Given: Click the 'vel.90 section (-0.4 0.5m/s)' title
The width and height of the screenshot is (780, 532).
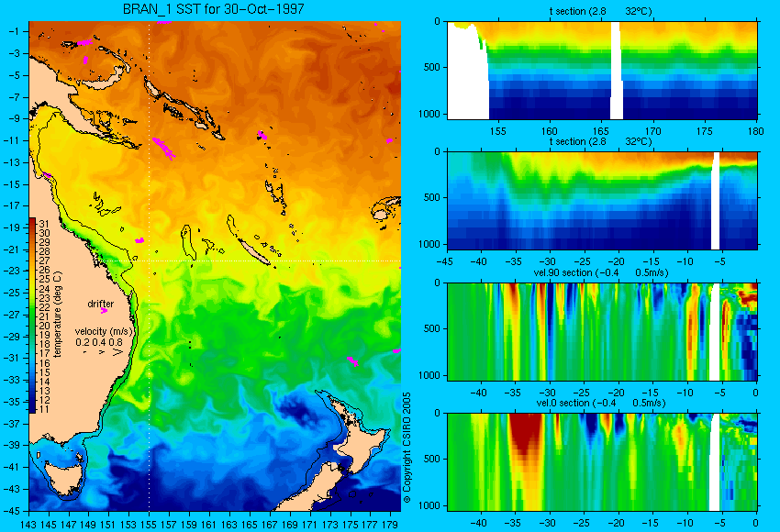Looking at the screenshot, I should click(601, 272).
